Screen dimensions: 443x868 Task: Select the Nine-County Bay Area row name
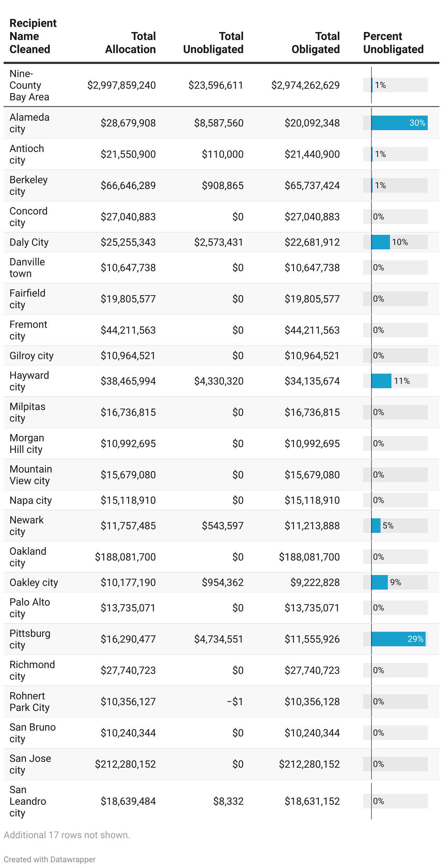(29, 85)
